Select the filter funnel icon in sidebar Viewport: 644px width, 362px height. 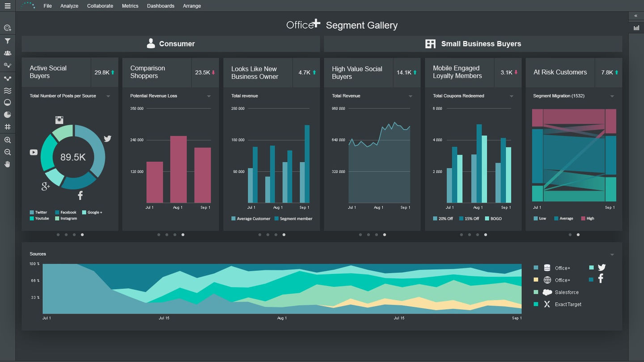click(x=8, y=41)
